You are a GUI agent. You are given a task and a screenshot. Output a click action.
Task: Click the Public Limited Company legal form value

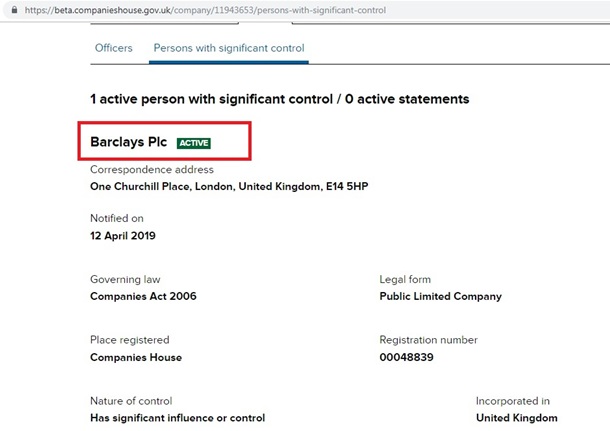tap(440, 296)
